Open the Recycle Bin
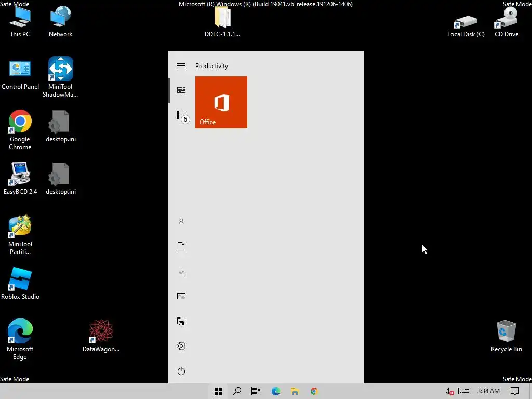Image resolution: width=532 pixels, height=399 pixels. [x=506, y=336]
